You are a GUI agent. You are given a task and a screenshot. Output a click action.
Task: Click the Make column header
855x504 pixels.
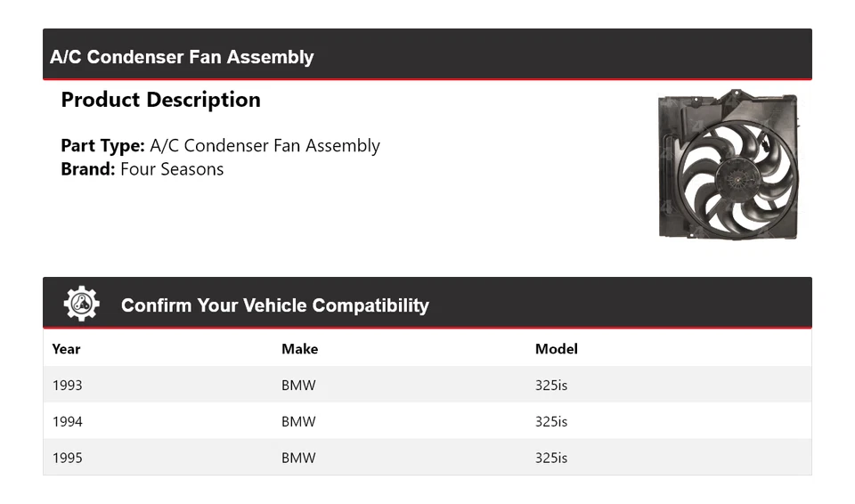299,349
